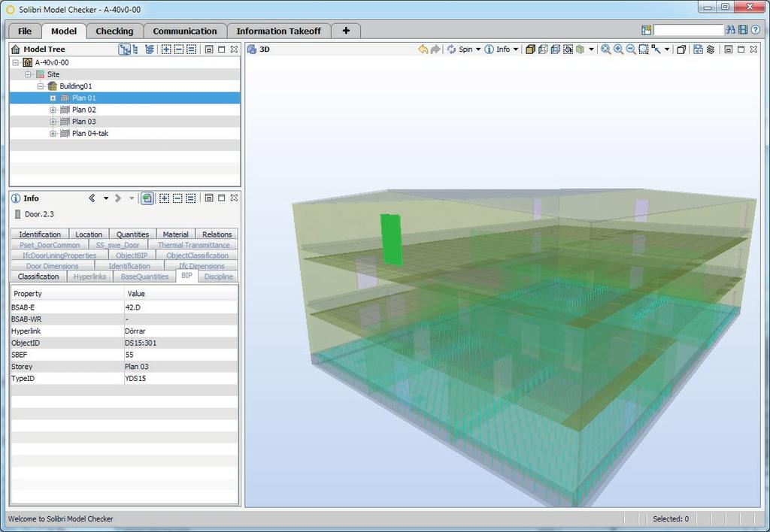The width and height of the screenshot is (770, 532).
Task: Expand the Plan 01 tree node
Action: coord(53,98)
